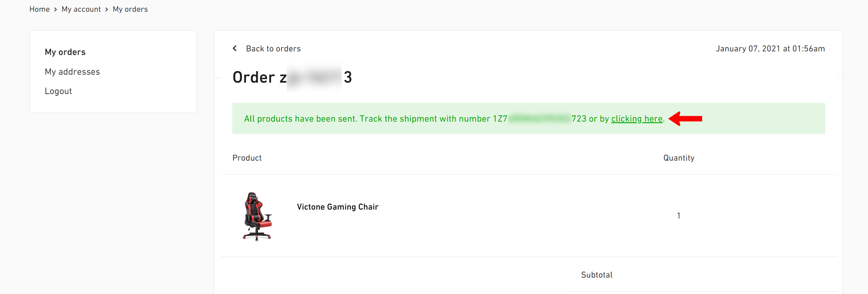Click Logout in the sidebar

pyautogui.click(x=58, y=91)
